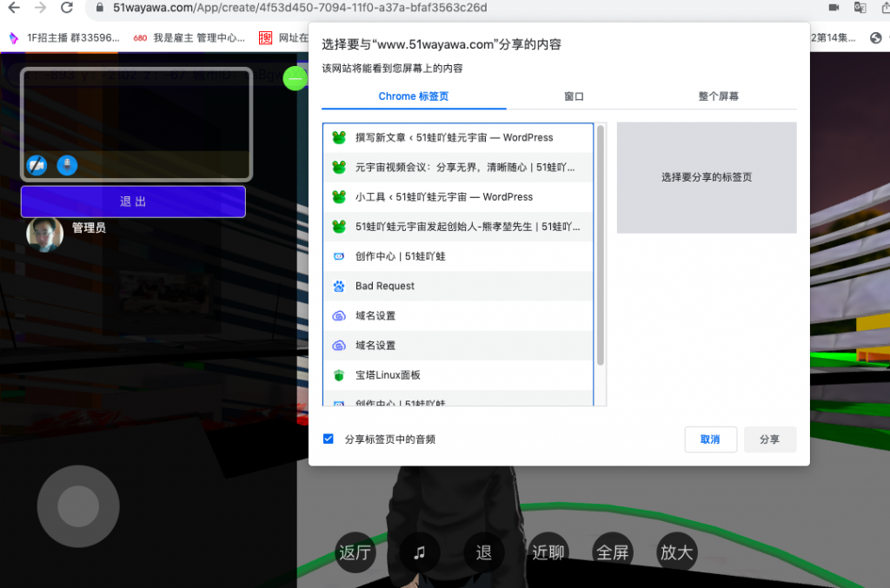
Task: Go back using the browser back arrow
Action: pos(14,8)
